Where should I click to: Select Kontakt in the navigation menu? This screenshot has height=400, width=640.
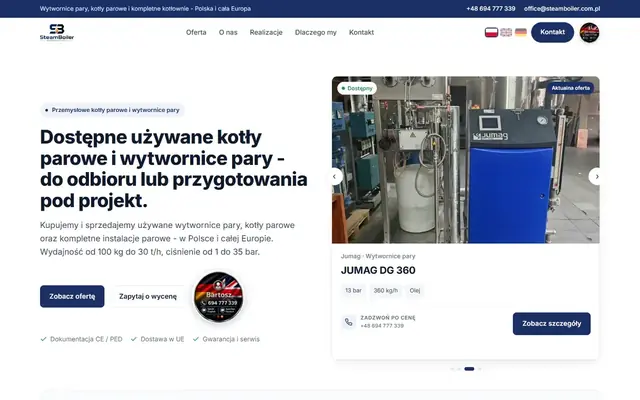(361, 32)
